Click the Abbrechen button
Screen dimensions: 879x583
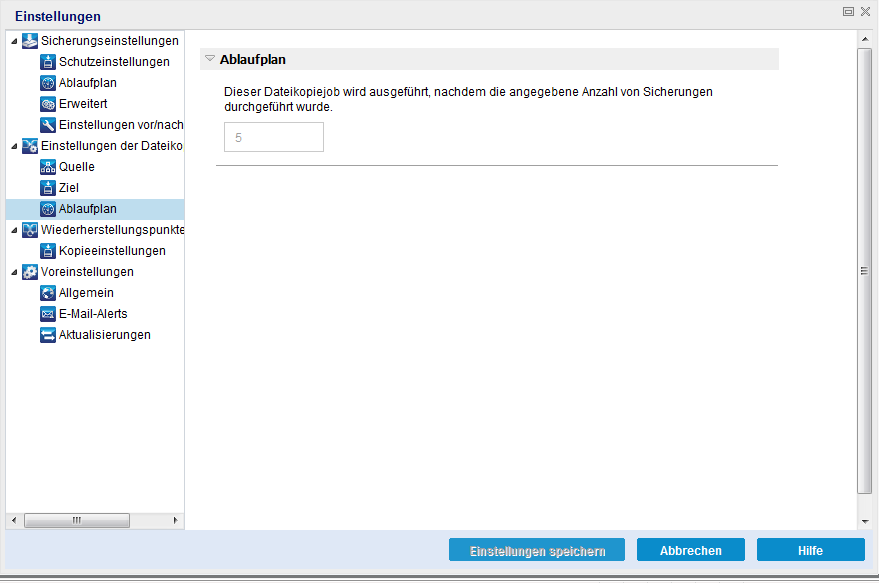click(x=691, y=550)
